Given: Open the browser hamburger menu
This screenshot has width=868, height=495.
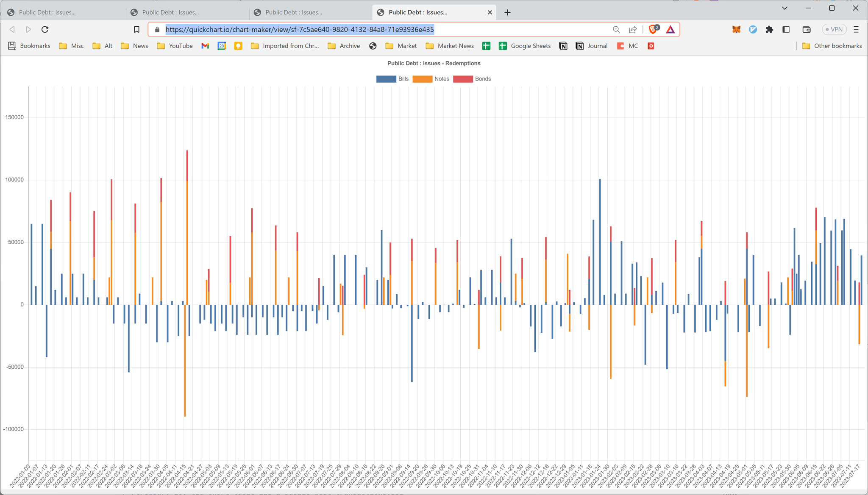Looking at the screenshot, I should pyautogui.click(x=856, y=29).
